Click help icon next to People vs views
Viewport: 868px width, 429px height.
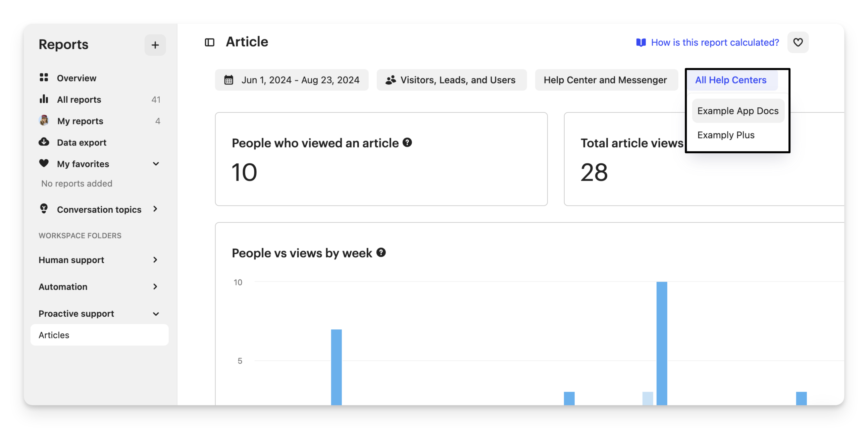pos(381,252)
